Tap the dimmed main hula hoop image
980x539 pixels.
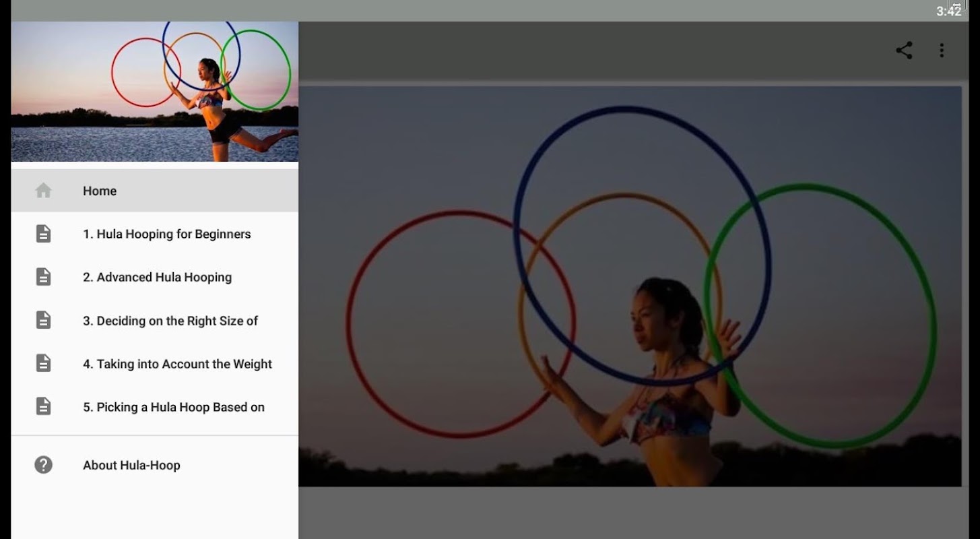(630, 286)
